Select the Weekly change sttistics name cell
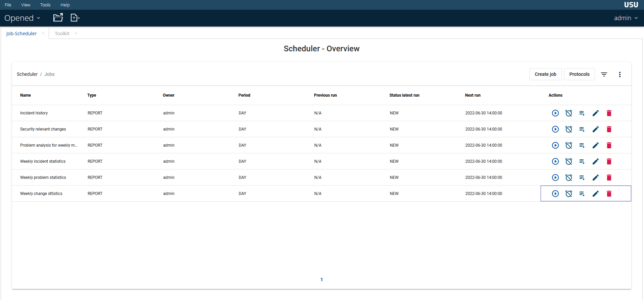Viewport: 644px width, 301px height. tap(41, 194)
